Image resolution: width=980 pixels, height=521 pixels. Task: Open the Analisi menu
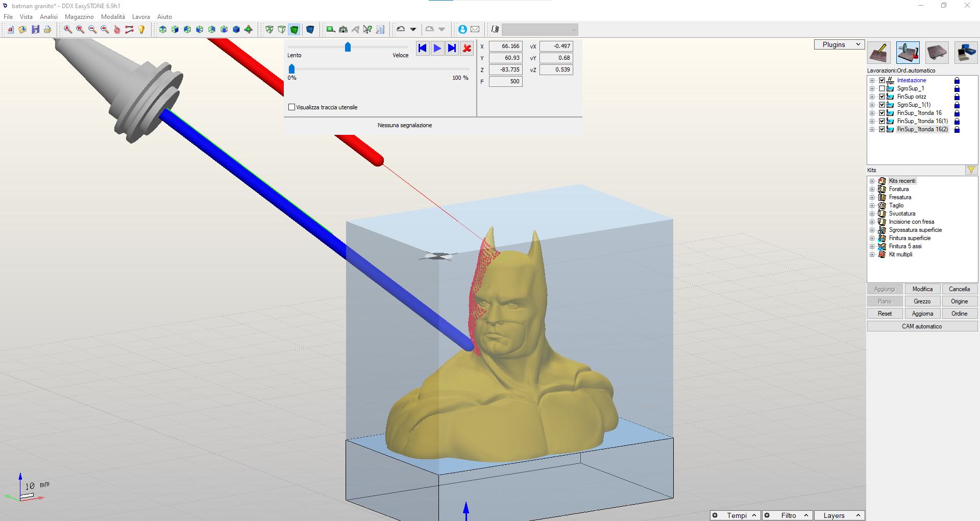click(x=48, y=17)
